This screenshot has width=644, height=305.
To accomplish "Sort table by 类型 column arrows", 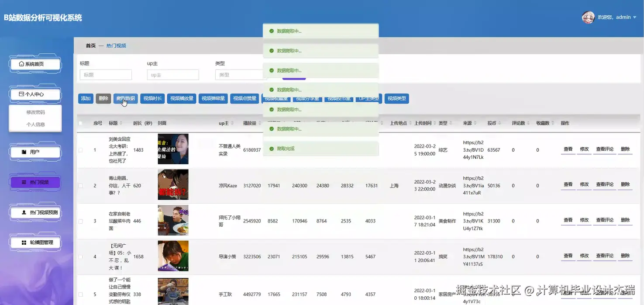I will [x=451, y=123].
